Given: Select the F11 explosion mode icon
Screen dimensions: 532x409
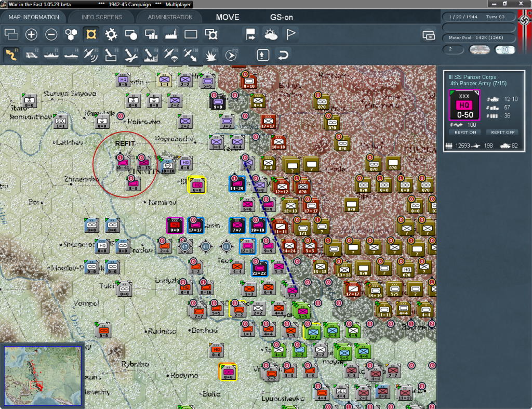Looking at the screenshot, I should click(211, 55).
